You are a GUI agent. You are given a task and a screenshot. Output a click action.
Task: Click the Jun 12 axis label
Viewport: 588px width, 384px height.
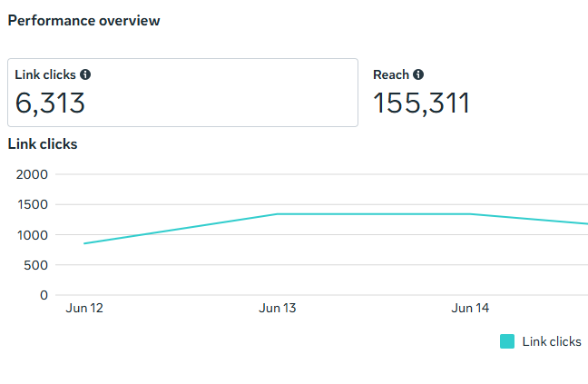[x=84, y=309]
